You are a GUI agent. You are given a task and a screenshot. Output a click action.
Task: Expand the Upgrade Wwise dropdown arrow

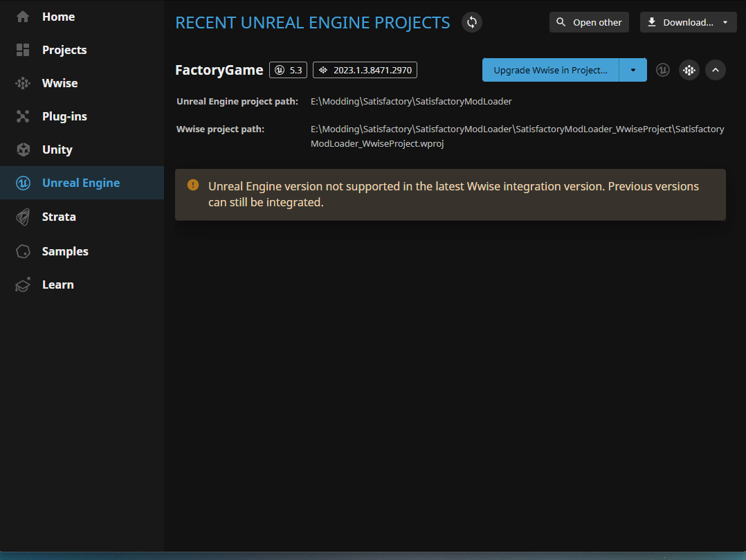[x=633, y=70]
